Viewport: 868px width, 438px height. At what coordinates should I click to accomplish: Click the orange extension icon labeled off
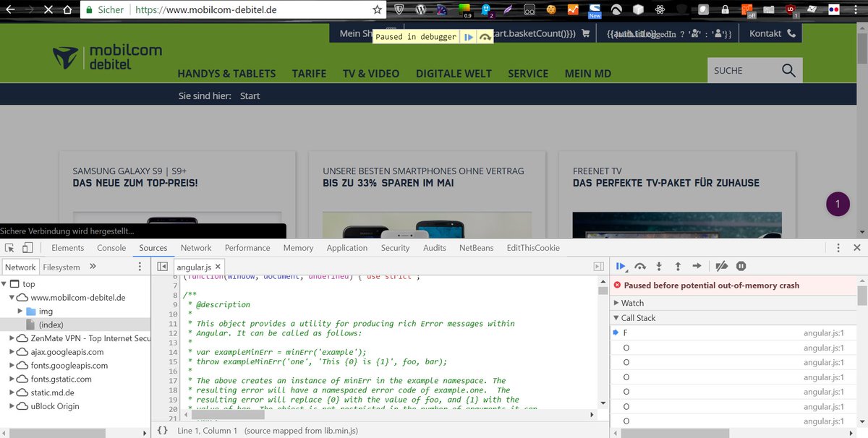coord(747,10)
